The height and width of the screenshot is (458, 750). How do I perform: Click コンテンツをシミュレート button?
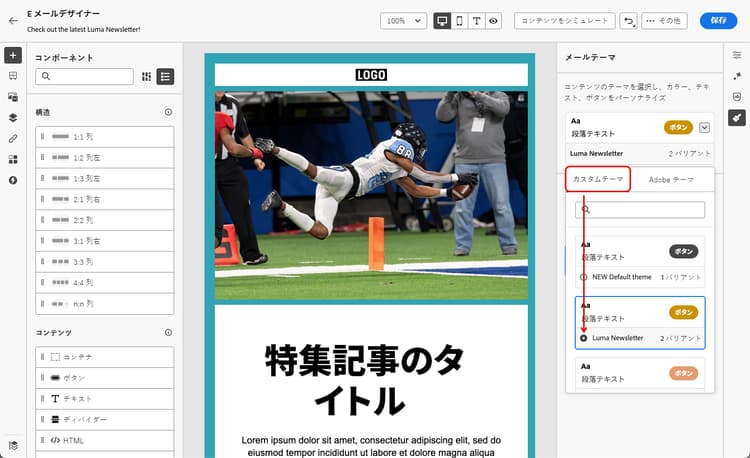click(564, 21)
